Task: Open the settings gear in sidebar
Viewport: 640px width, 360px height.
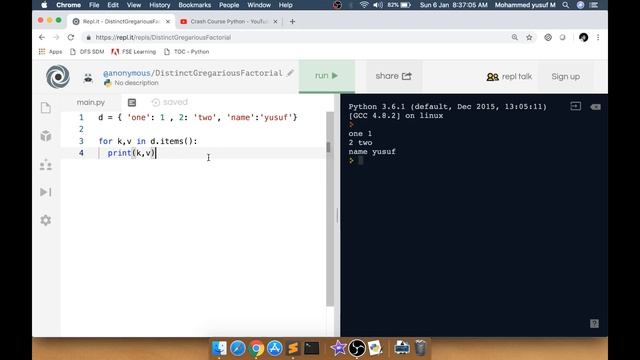Action: click(x=46, y=220)
